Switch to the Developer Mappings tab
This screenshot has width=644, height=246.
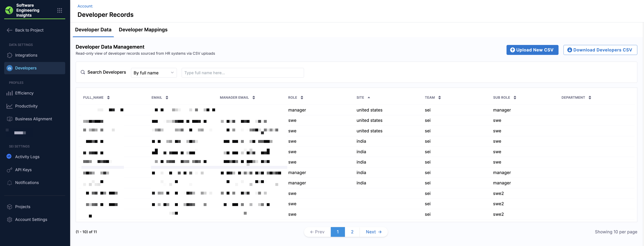click(x=143, y=30)
